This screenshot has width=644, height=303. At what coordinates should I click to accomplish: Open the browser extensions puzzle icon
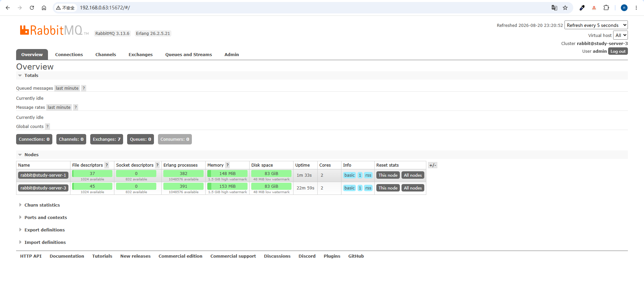606,8
